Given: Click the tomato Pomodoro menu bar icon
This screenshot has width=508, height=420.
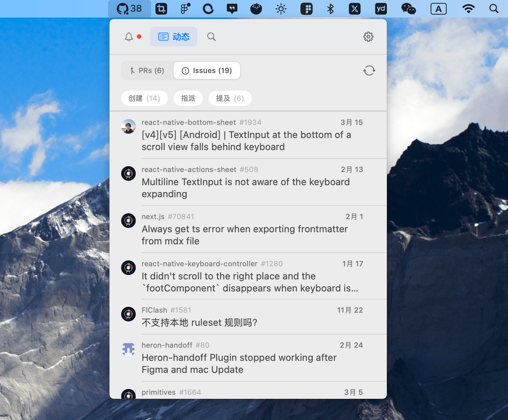Looking at the screenshot, I should 256,9.
